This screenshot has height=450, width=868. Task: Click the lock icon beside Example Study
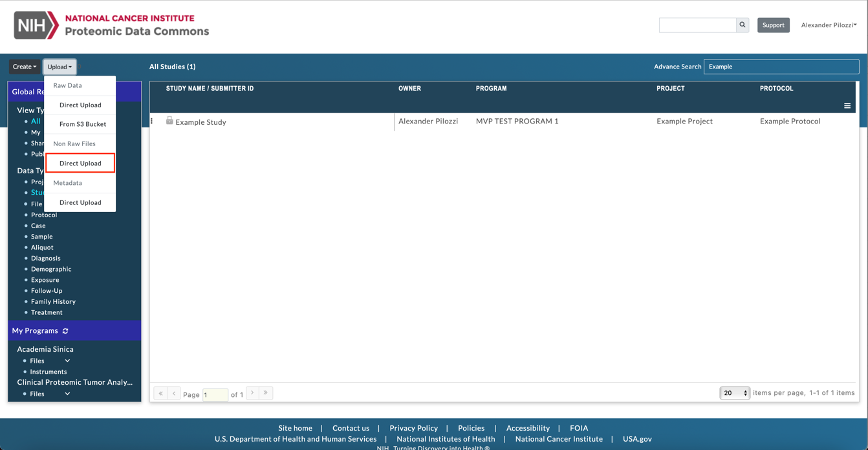click(169, 121)
